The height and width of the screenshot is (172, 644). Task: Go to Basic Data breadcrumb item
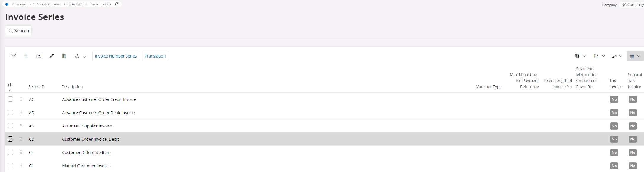(x=75, y=4)
